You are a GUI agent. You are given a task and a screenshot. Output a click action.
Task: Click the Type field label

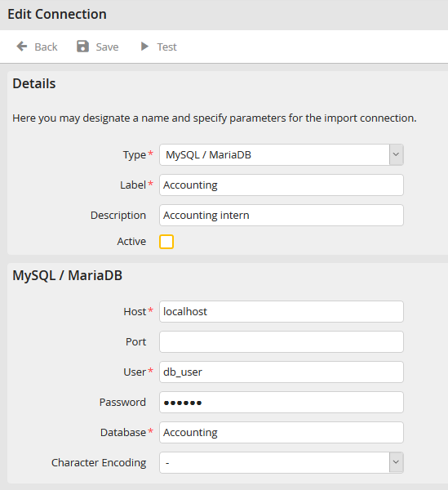135,154
